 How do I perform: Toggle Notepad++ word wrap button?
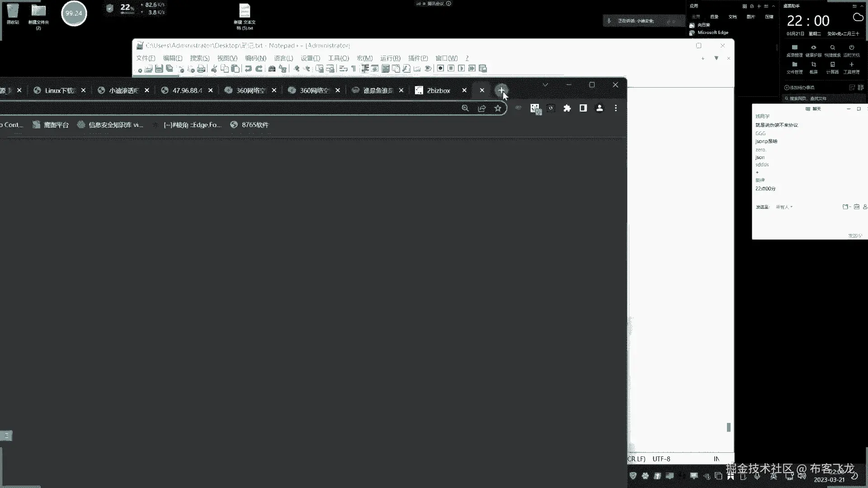343,69
